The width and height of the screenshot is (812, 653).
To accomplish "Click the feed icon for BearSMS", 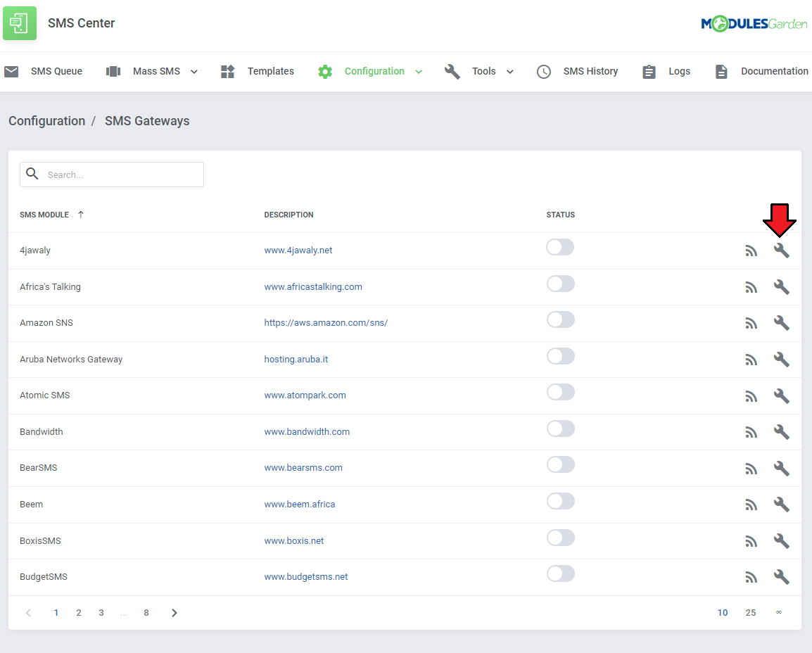I will point(751,469).
